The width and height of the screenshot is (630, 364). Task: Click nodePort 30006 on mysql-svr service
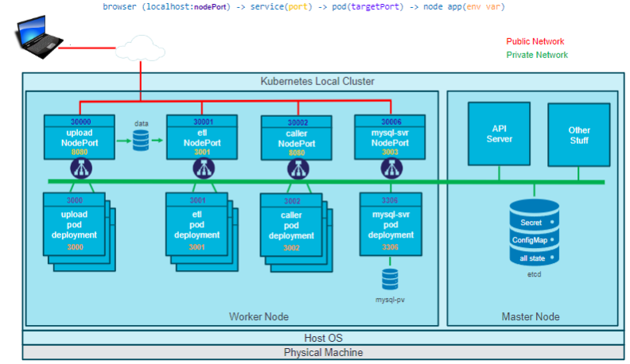point(391,122)
